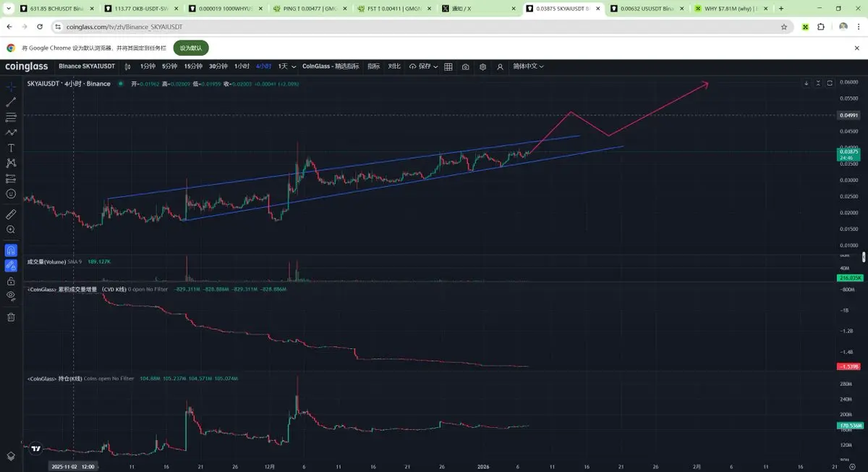Switch to 1小时 timeframe

(242, 66)
